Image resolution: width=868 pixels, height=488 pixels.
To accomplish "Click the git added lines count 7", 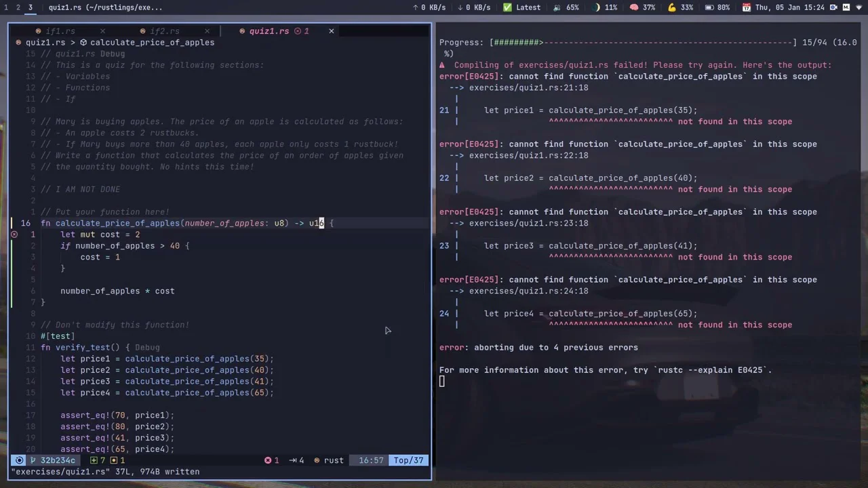I will [98, 460].
